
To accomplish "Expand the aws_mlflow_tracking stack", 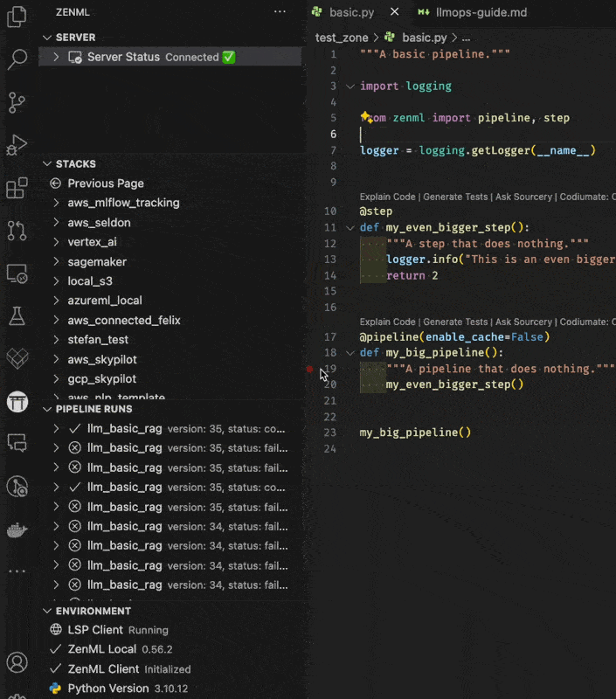I will click(x=123, y=203).
